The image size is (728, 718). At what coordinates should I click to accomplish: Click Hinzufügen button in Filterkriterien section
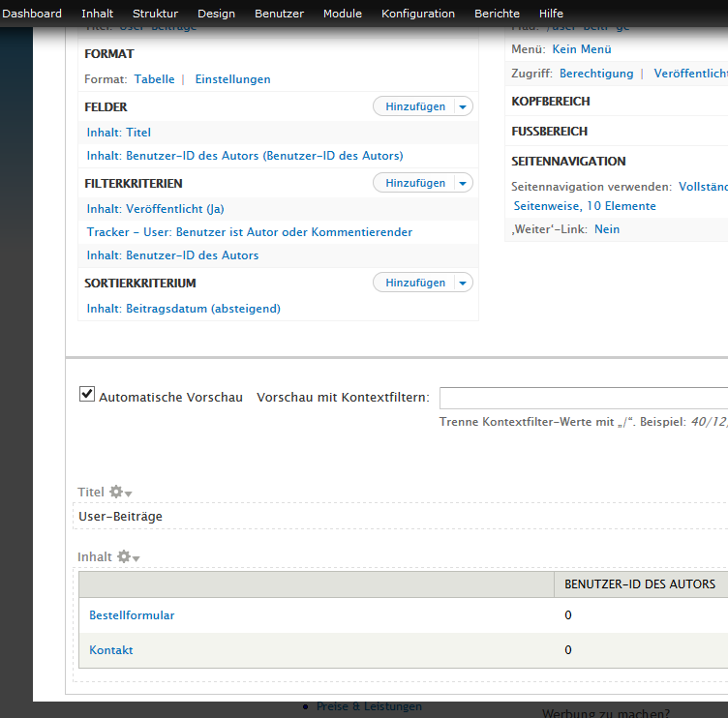pos(414,183)
